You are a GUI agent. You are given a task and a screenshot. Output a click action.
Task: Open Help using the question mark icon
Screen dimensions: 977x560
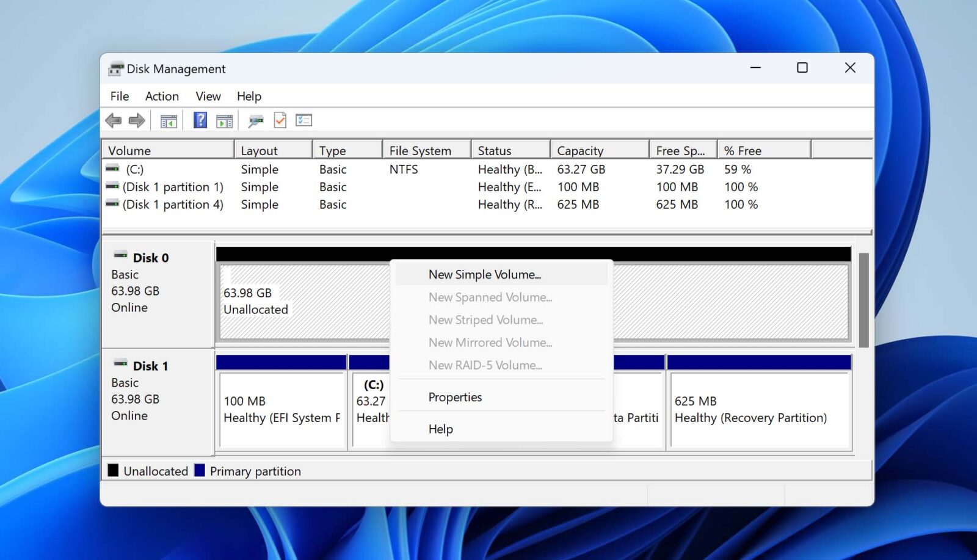coord(200,120)
